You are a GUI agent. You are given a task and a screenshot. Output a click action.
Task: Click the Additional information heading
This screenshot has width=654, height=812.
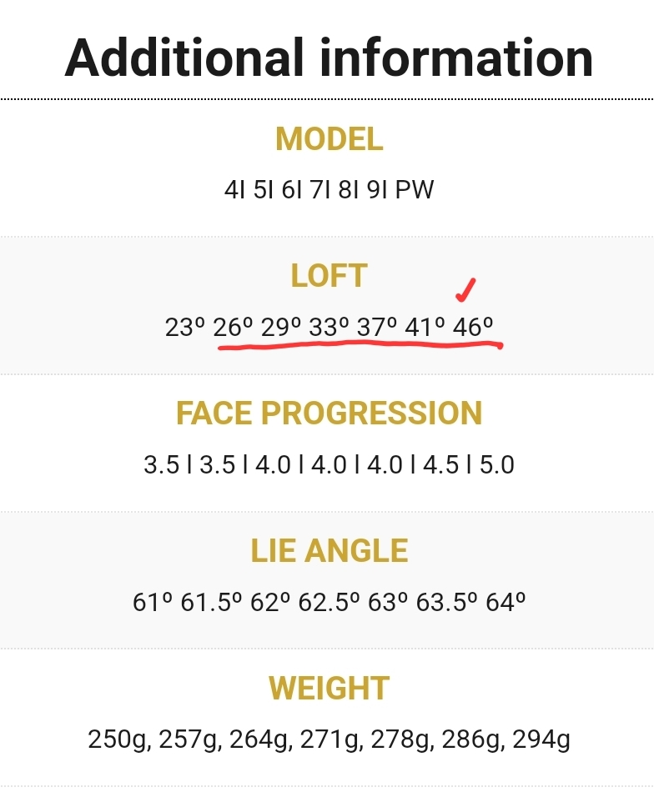[329, 58]
